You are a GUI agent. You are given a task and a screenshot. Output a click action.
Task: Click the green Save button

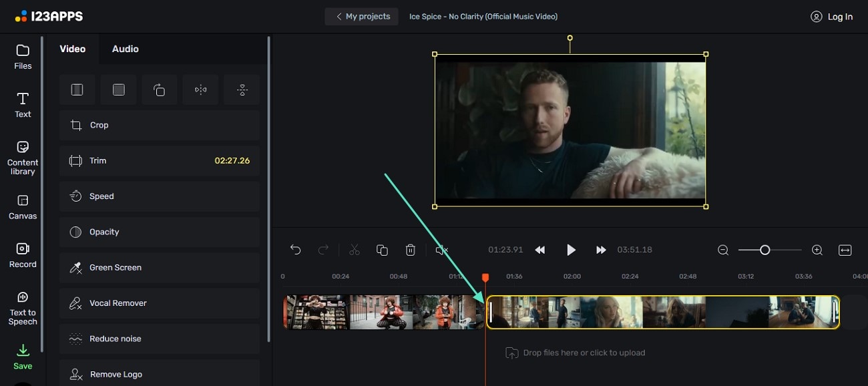tap(23, 357)
